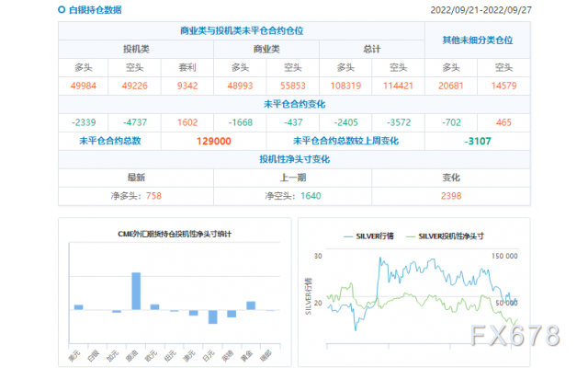Click the 黄金 axis label
Image resolution: width=588 pixels, height=368 pixels.
[246, 355]
